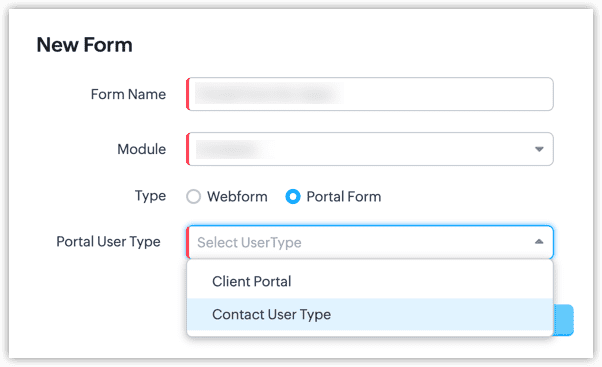Open the Module dropdown field
This screenshot has height=367, width=602.
(x=370, y=149)
